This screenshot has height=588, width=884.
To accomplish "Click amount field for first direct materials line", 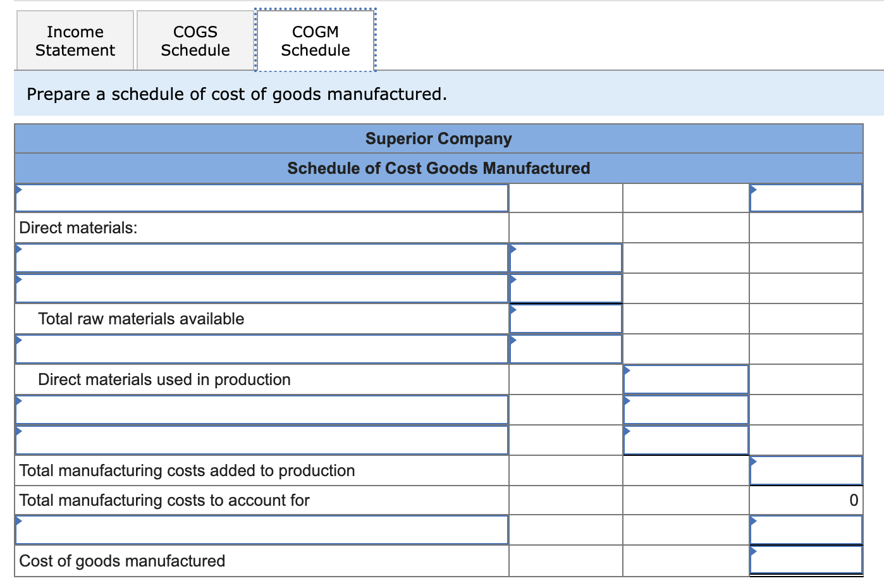I will 566,258.
